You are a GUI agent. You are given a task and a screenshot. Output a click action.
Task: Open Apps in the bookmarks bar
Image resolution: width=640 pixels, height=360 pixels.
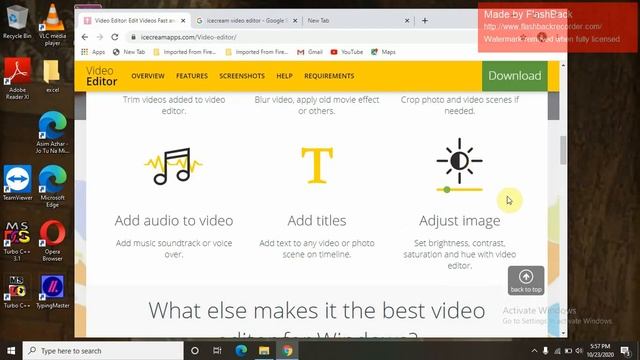tap(93, 52)
